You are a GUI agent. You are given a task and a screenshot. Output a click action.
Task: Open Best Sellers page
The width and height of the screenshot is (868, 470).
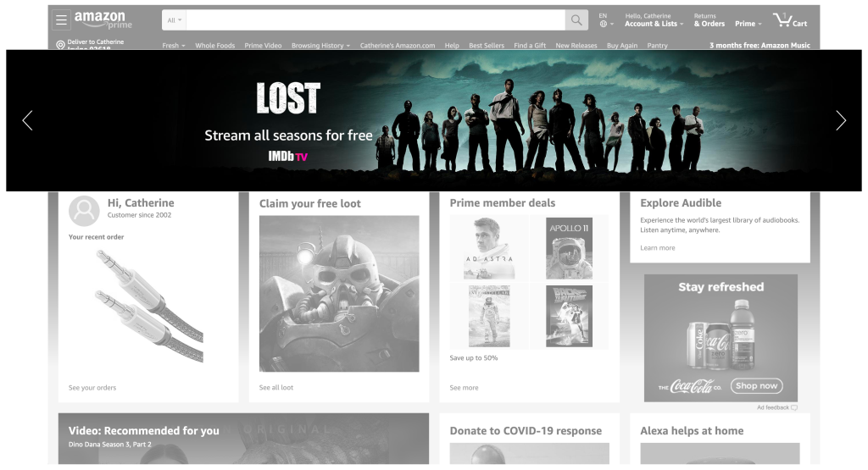point(487,46)
